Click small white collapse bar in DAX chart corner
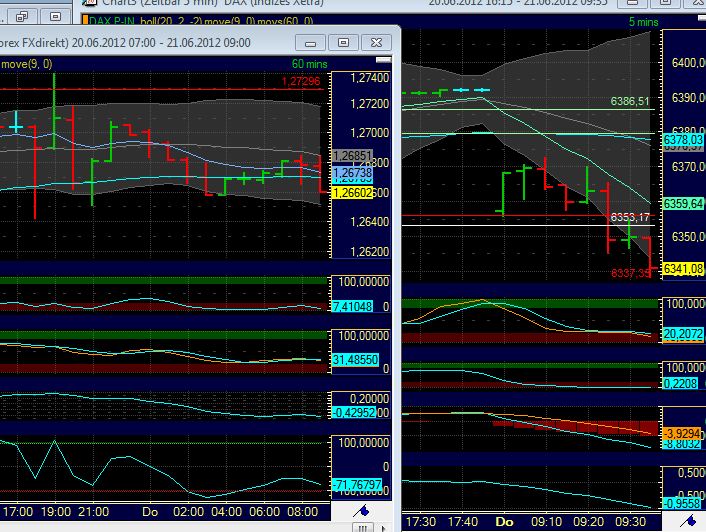706x532 pixels. 701,17
